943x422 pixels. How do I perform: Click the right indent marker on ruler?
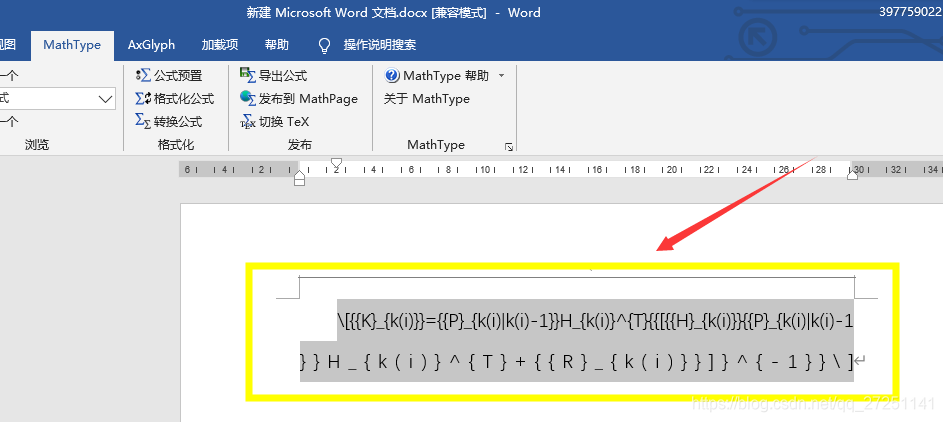pyautogui.click(x=853, y=174)
